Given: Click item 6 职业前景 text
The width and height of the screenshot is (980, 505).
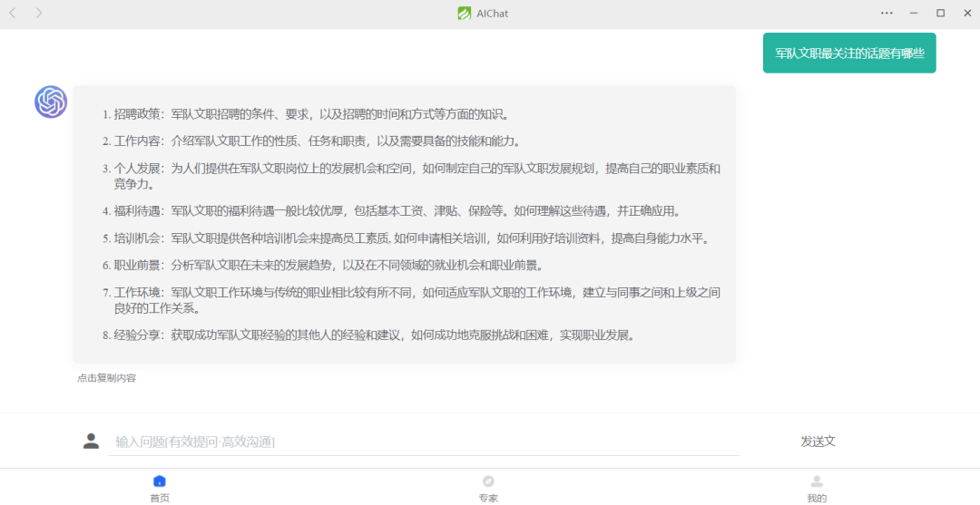Looking at the screenshot, I should tap(328, 266).
